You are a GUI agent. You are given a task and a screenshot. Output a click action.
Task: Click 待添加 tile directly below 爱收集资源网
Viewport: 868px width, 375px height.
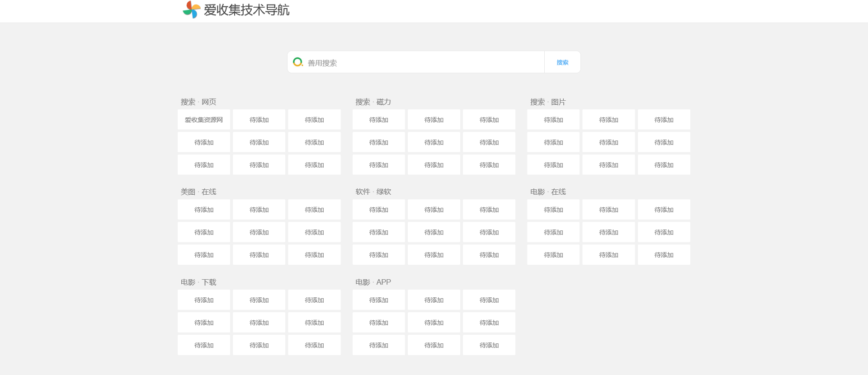(x=204, y=142)
